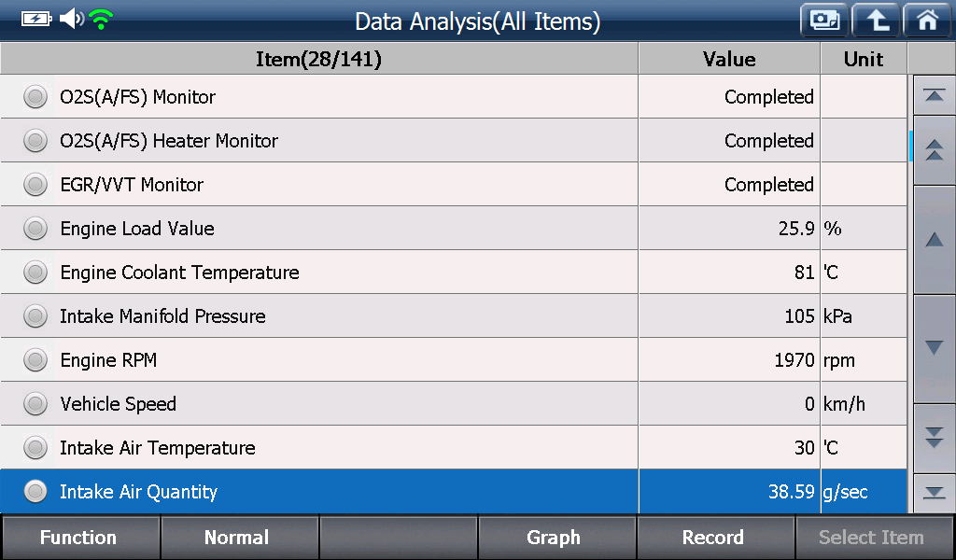Click the screen capture icon in title bar

pos(824,21)
